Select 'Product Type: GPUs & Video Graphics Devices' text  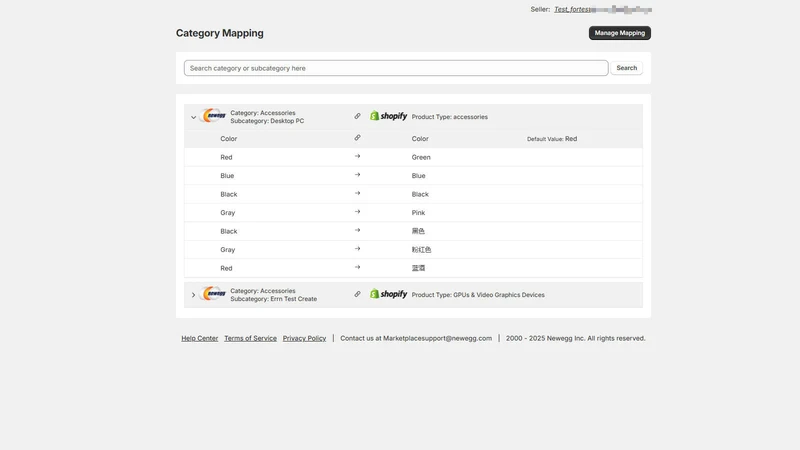point(478,295)
